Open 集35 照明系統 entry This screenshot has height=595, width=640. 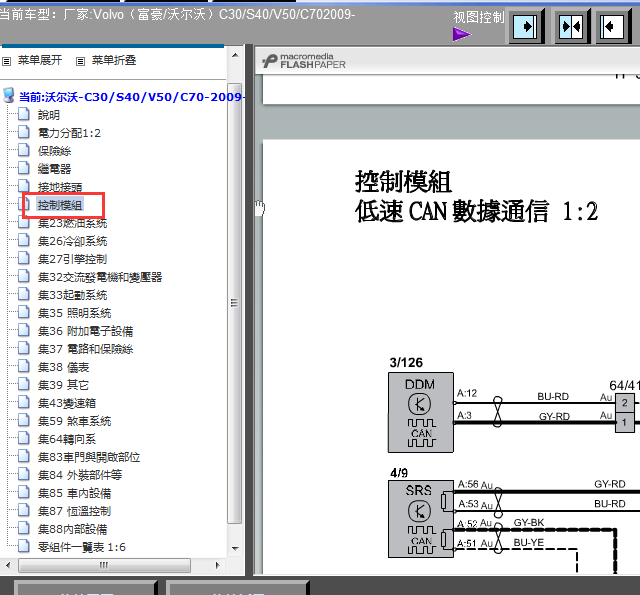point(74,313)
